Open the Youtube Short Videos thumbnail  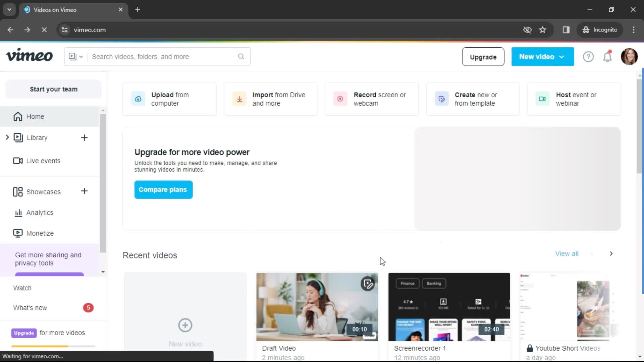click(569, 307)
